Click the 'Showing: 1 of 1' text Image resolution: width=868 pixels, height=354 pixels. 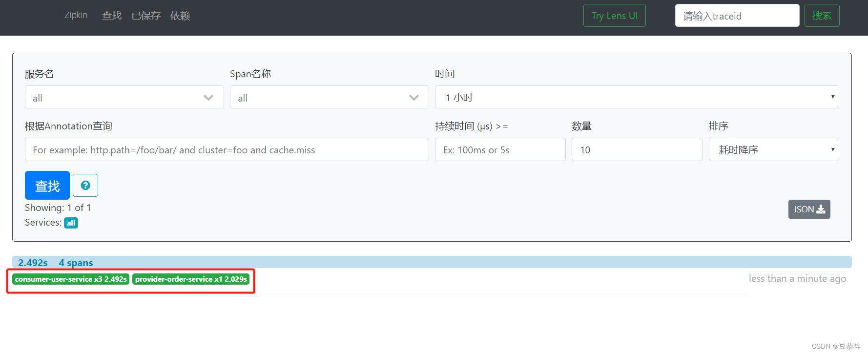coord(58,208)
